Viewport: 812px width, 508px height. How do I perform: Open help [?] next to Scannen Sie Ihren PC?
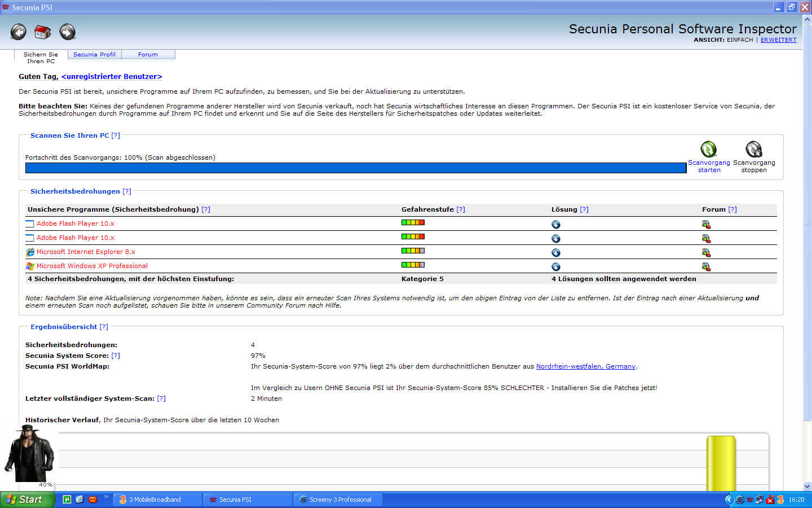pyautogui.click(x=116, y=135)
